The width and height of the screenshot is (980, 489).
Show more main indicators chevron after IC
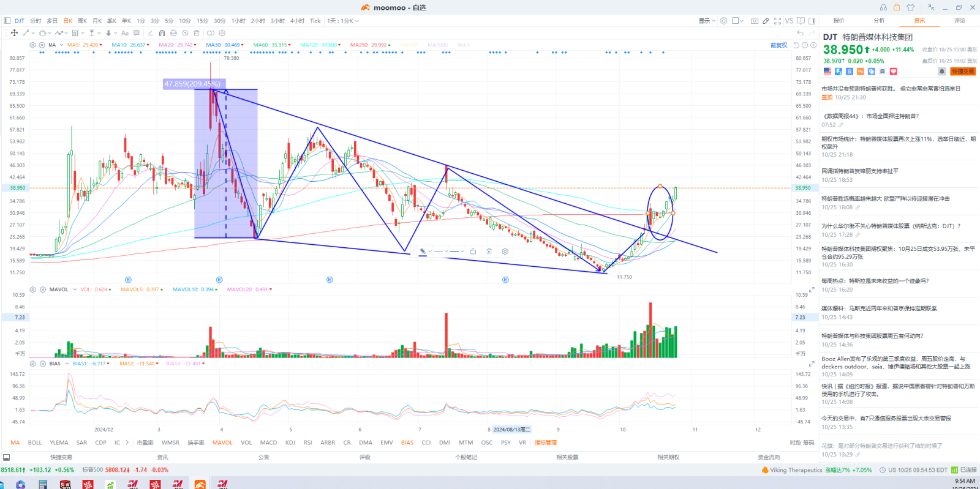coord(127,442)
